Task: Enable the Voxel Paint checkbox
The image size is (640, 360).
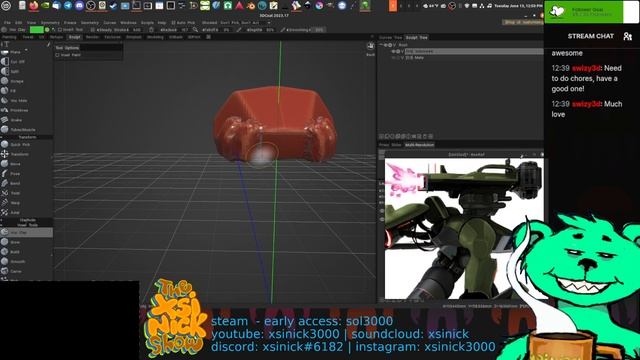Action: [58, 55]
